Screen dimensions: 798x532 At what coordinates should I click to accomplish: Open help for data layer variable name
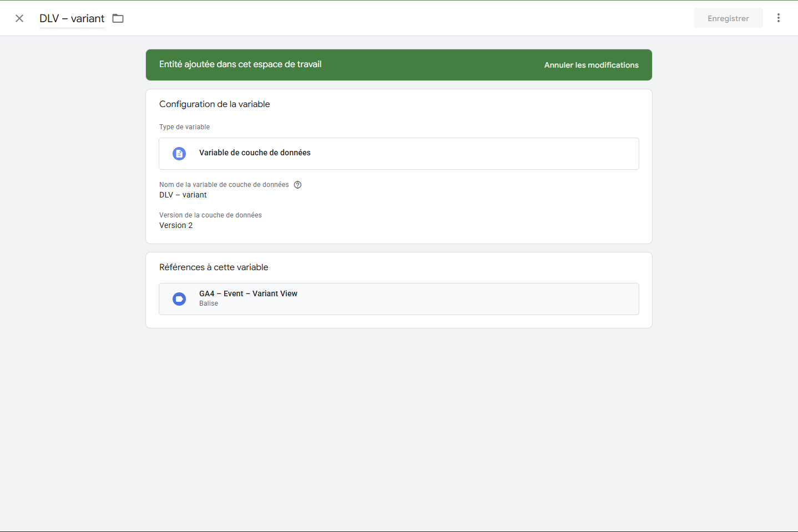[297, 185]
